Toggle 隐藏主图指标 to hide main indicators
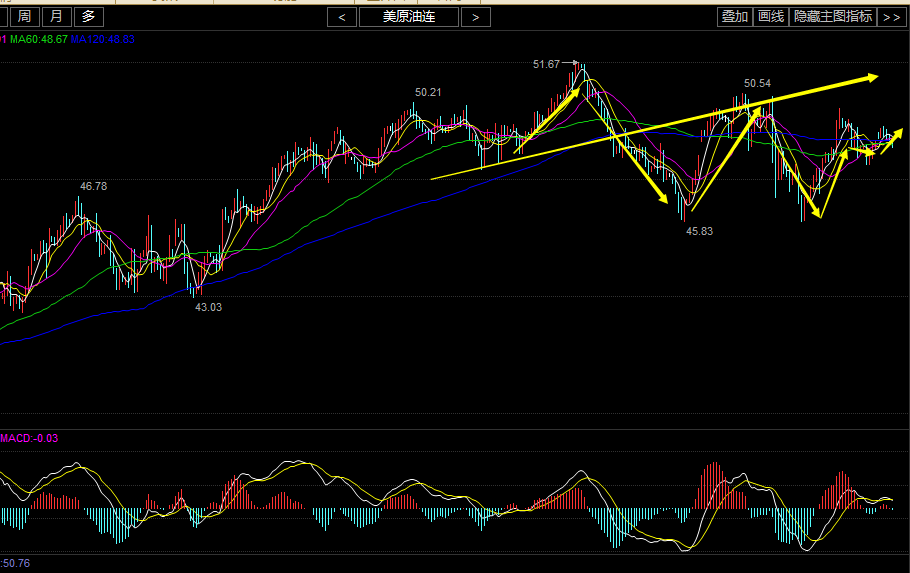 (832, 16)
